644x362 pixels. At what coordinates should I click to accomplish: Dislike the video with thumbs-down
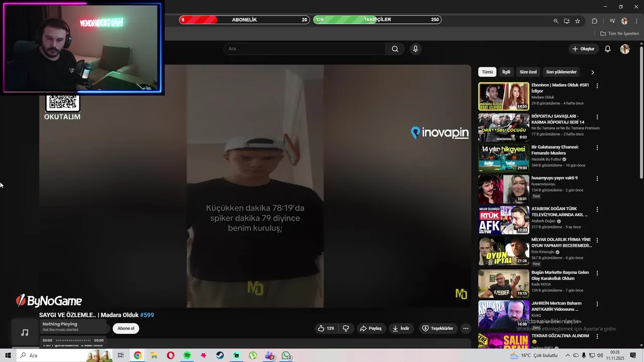pyautogui.click(x=346, y=328)
